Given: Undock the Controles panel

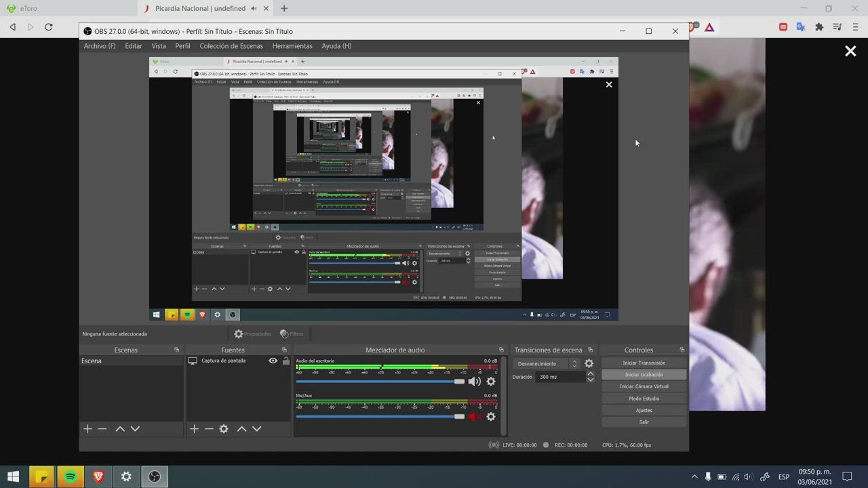Looking at the screenshot, I should [x=682, y=350].
